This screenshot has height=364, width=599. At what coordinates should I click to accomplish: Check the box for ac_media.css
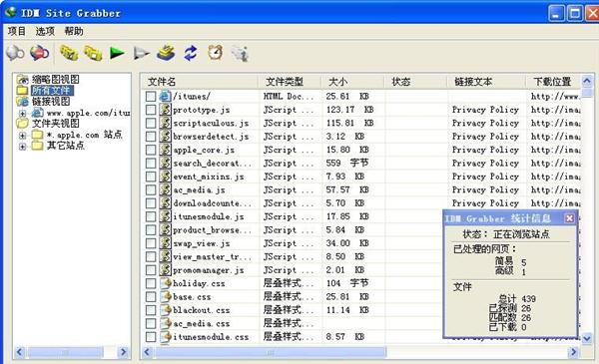click(151, 323)
